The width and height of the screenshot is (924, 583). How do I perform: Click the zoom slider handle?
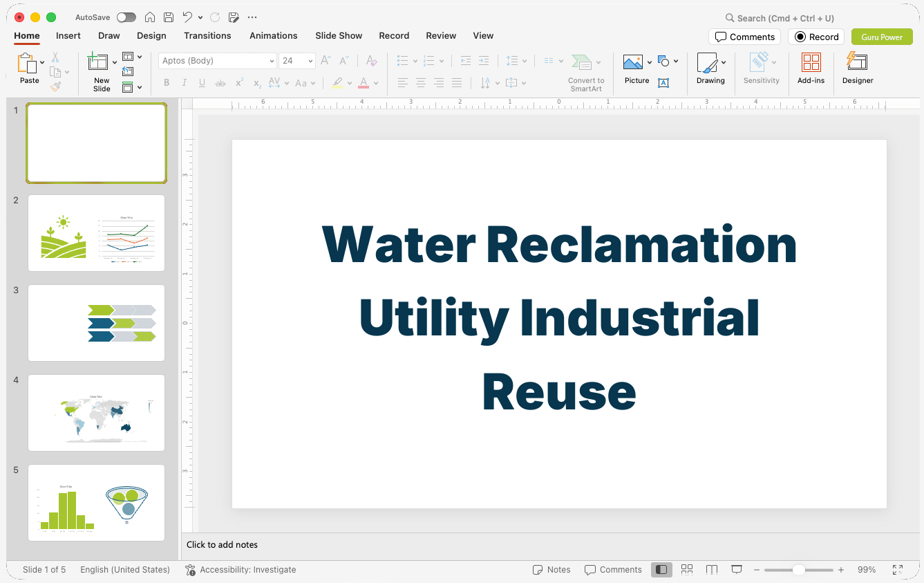pyautogui.click(x=798, y=570)
